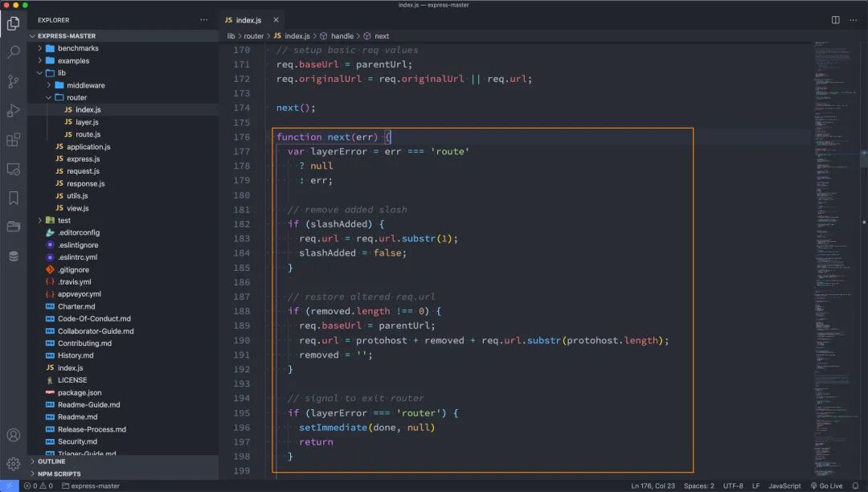Click UTF-8 encoding in status bar
The image size is (868, 492).
tap(733, 486)
